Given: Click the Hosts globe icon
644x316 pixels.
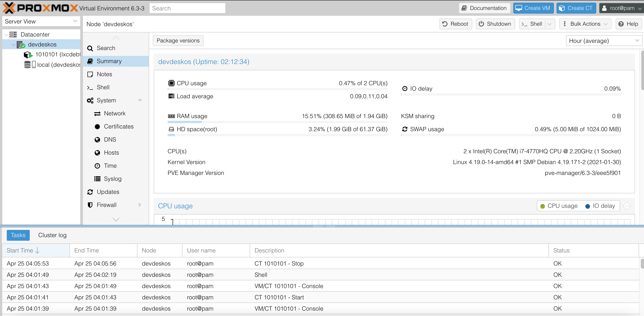Looking at the screenshot, I should point(97,153).
